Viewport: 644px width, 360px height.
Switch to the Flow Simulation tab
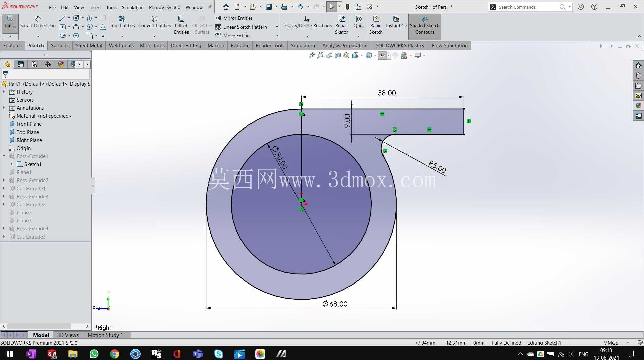449,46
